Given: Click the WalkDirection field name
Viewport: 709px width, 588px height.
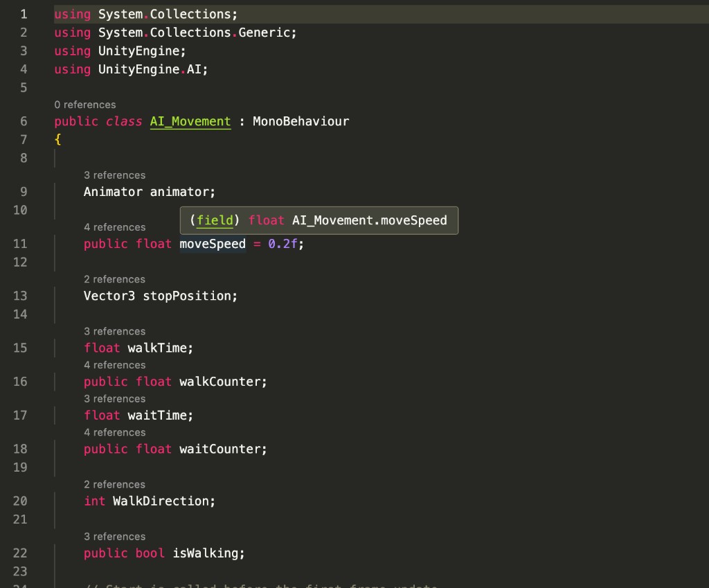Looking at the screenshot, I should point(161,501).
